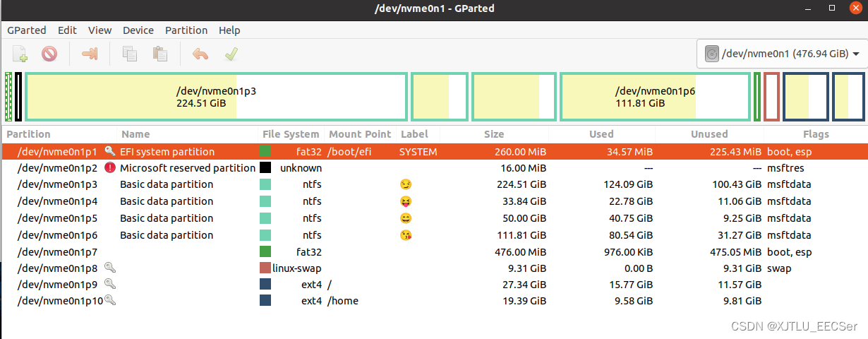Click black unknown swatch on nvme0n1p2 row

pos(265,168)
